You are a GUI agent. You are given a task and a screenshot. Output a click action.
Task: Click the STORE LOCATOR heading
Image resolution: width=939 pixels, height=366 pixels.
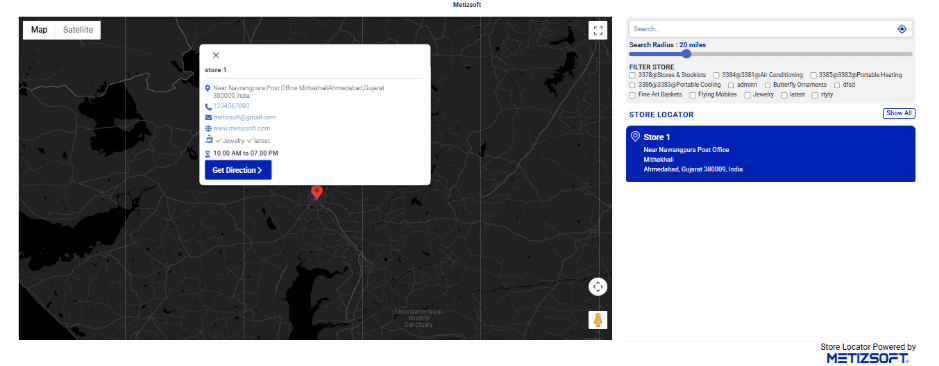pyautogui.click(x=661, y=114)
